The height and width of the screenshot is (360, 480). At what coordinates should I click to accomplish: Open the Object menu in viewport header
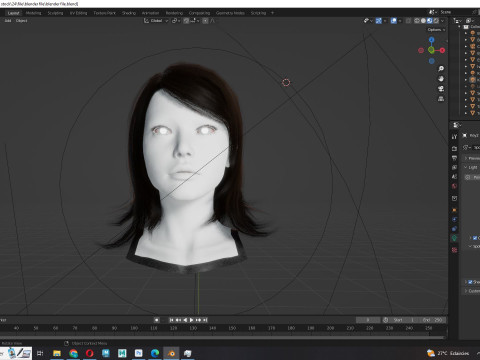coord(21,21)
